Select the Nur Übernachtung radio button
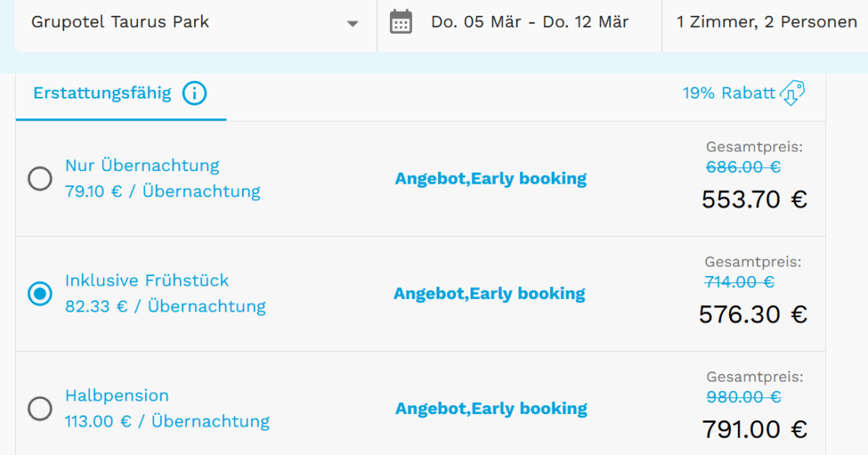 40,179
